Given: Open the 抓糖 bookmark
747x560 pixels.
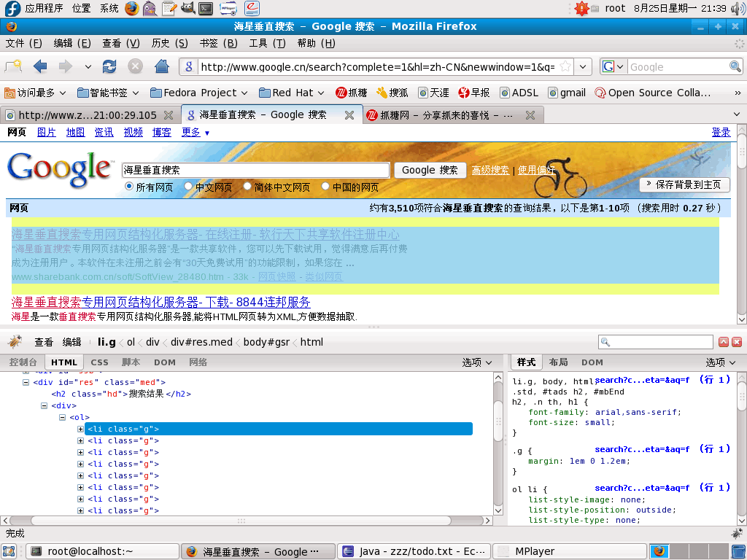Looking at the screenshot, I should (x=351, y=93).
